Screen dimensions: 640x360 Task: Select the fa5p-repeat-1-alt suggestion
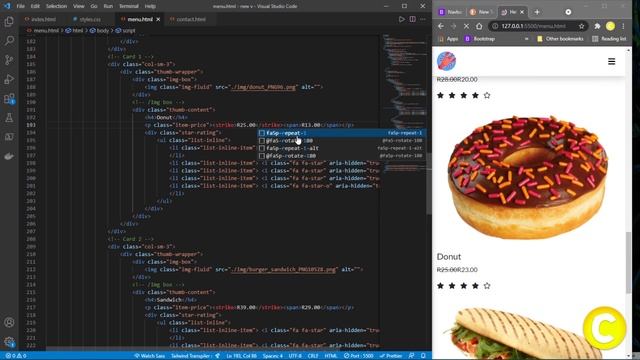pyautogui.click(x=342, y=148)
